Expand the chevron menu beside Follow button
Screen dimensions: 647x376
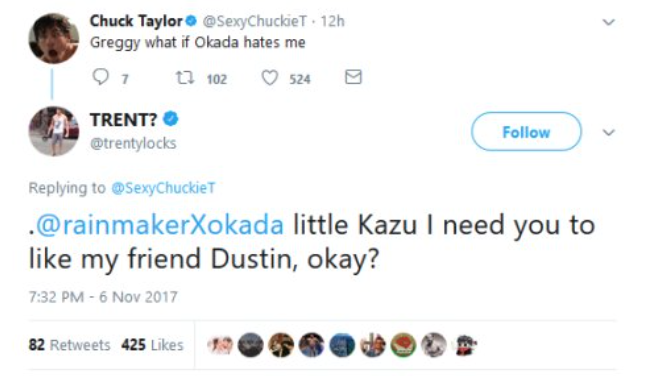click(x=609, y=132)
